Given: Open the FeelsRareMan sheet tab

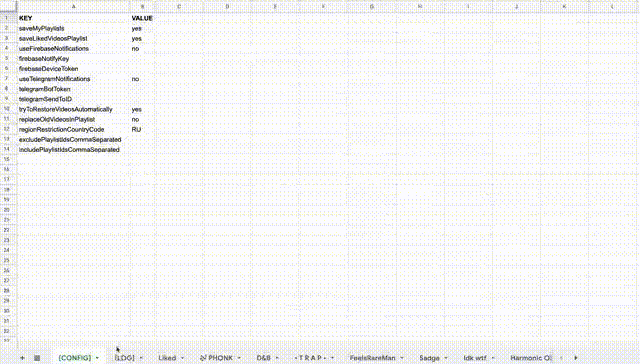Looking at the screenshot, I should 372,358.
